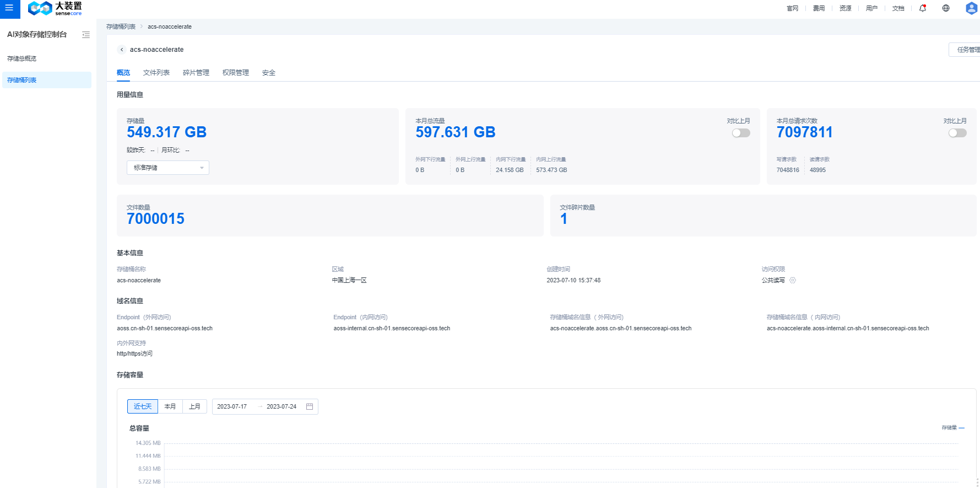Click the start date field 2023-07-17
Screen dimensions: 980x488
pyautogui.click(x=232, y=406)
